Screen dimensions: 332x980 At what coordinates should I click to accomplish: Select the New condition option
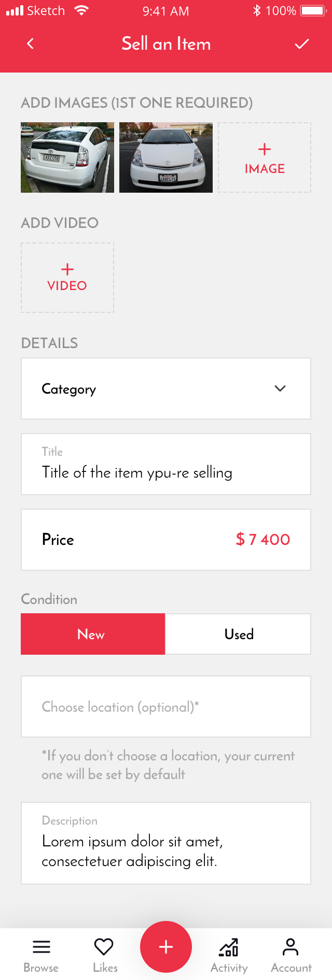click(92, 633)
